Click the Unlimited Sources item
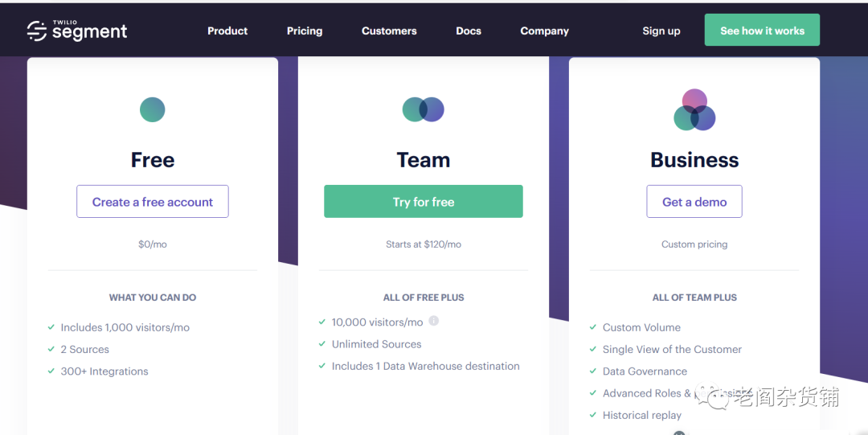 coord(376,344)
